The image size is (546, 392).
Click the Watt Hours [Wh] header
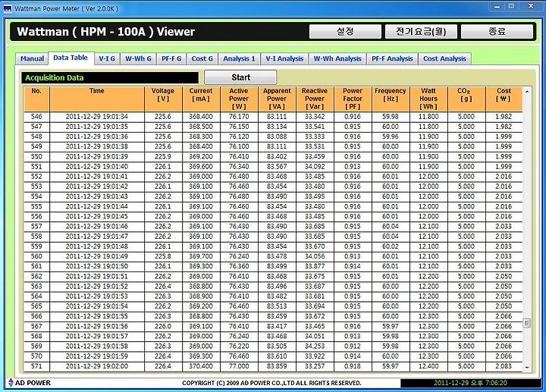pyautogui.click(x=428, y=99)
